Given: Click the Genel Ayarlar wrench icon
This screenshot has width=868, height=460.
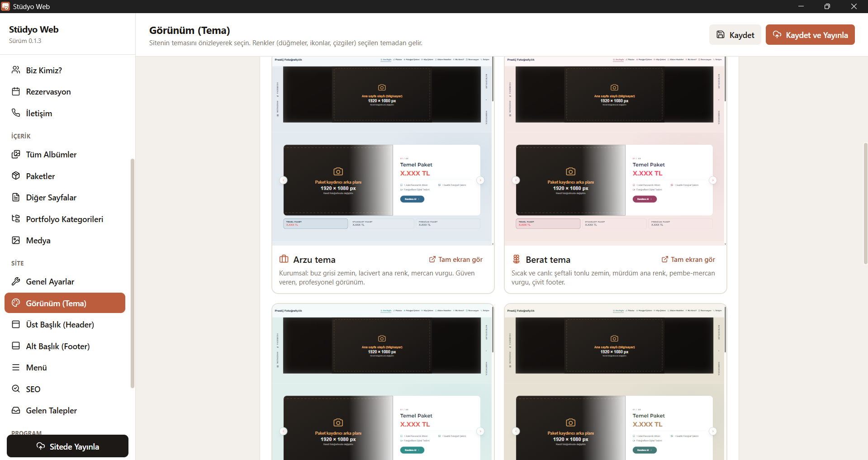Looking at the screenshot, I should click(x=16, y=281).
